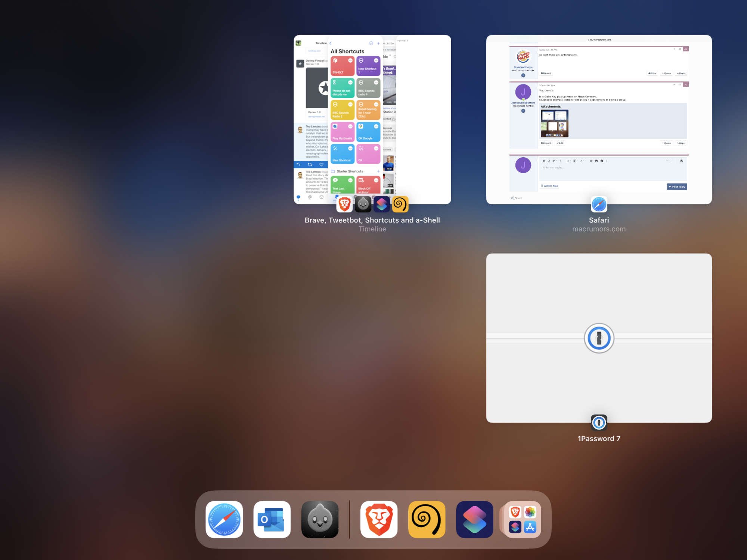
Task: Tap back chevron in Shortcuts window
Action: click(331, 43)
